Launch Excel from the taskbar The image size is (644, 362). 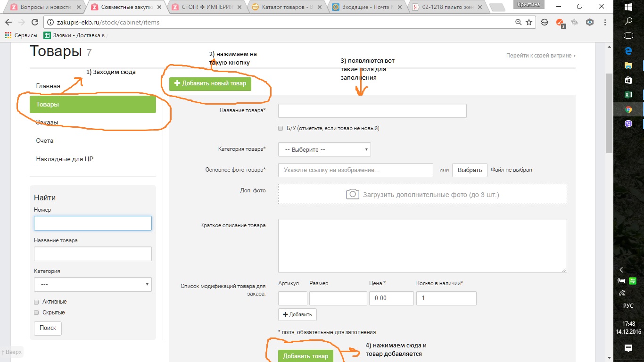(x=628, y=94)
